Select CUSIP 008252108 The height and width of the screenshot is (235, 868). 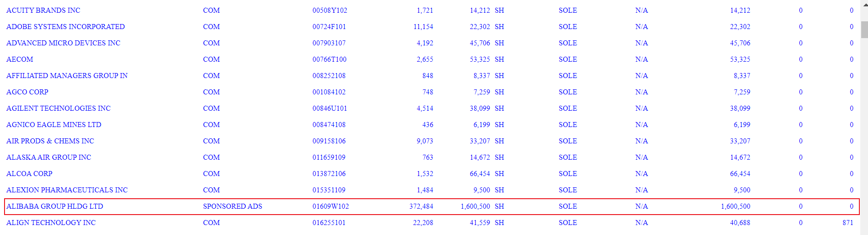329,76
